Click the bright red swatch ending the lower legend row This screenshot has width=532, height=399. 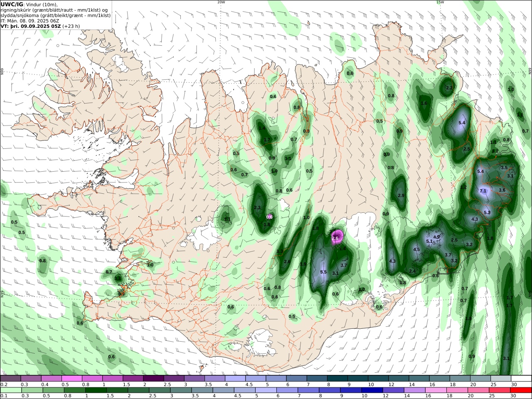pyautogui.click(x=521, y=390)
